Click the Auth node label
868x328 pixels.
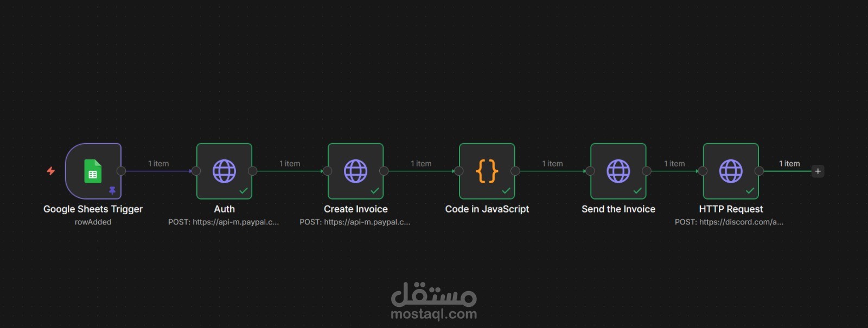click(x=224, y=209)
